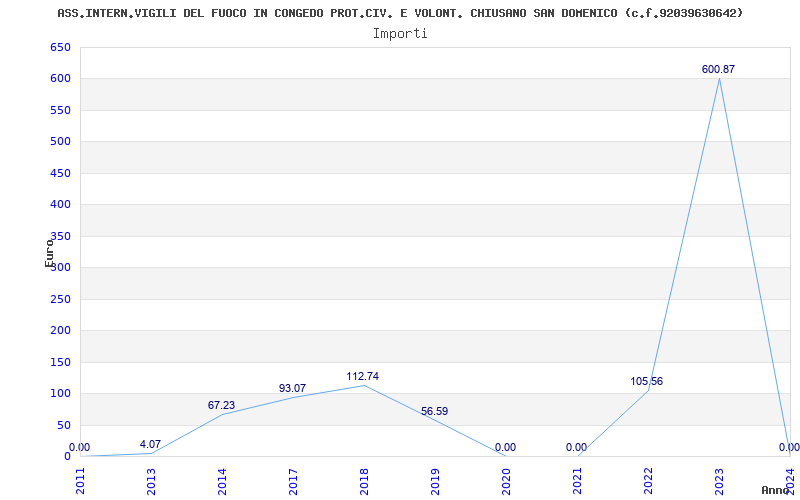Click the 4.07 data point label

pos(150,444)
